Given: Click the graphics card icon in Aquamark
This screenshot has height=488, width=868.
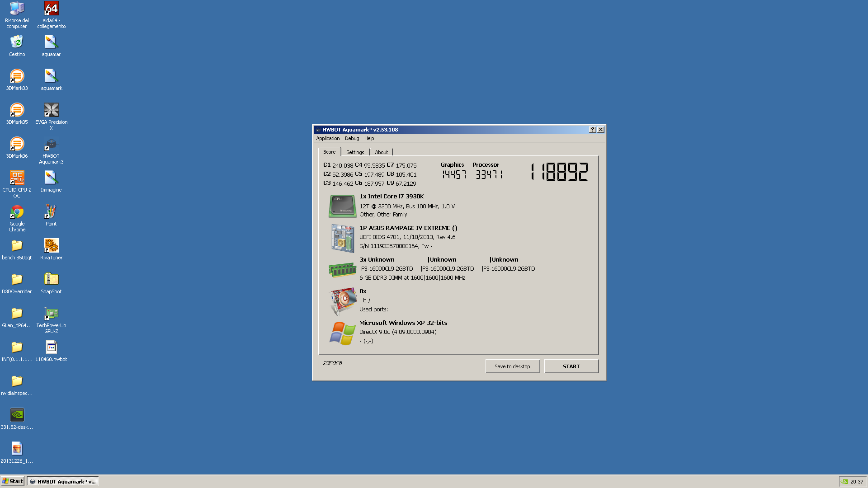Looking at the screenshot, I should tap(343, 301).
